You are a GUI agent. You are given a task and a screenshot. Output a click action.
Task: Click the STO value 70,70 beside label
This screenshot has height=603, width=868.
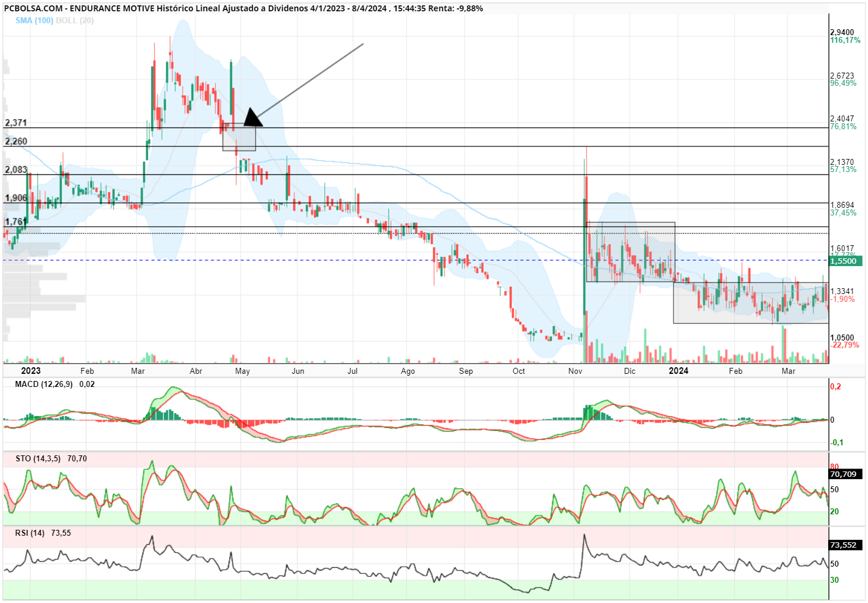tap(77, 458)
